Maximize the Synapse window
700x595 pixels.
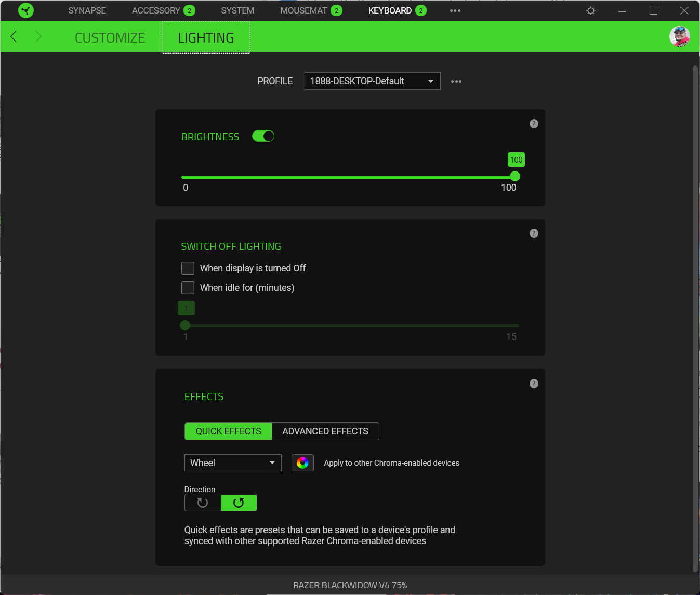(x=653, y=10)
